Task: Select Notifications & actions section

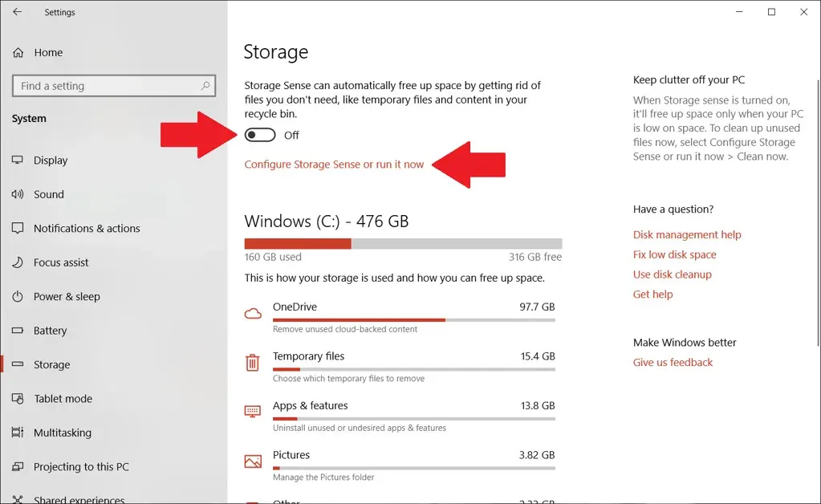Action: [x=87, y=229]
